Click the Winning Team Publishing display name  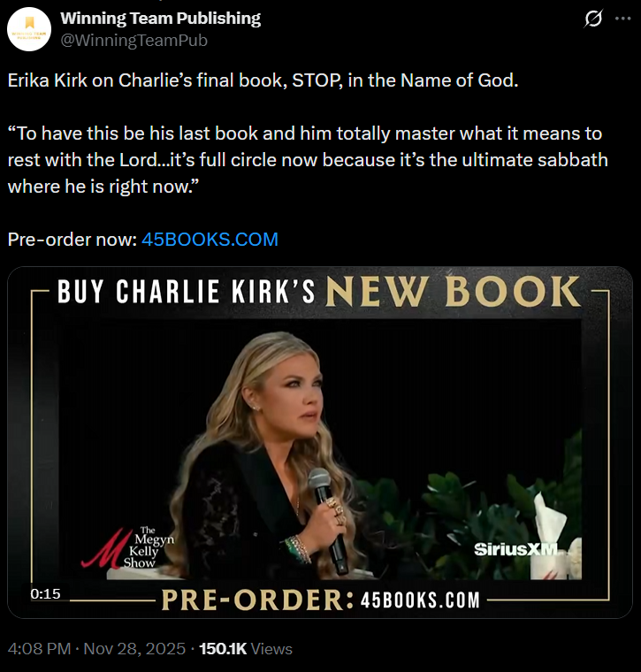(x=160, y=19)
